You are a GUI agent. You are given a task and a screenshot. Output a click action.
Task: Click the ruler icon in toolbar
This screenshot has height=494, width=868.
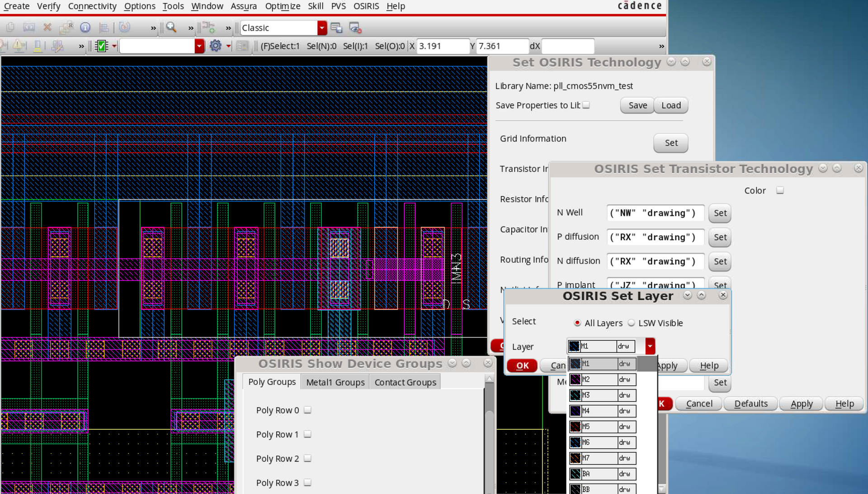pyautogui.click(x=104, y=28)
